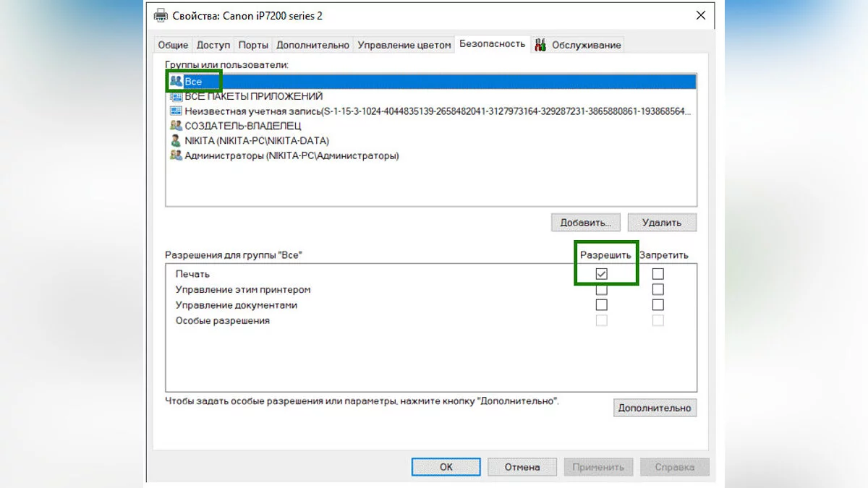The width and height of the screenshot is (868, 488).
Task: Click the user icon beside NIKITA
Action: coord(176,141)
